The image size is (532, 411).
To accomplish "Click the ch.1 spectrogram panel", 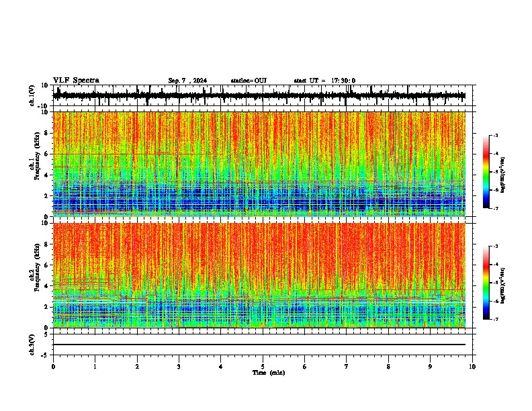I will tap(259, 164).
